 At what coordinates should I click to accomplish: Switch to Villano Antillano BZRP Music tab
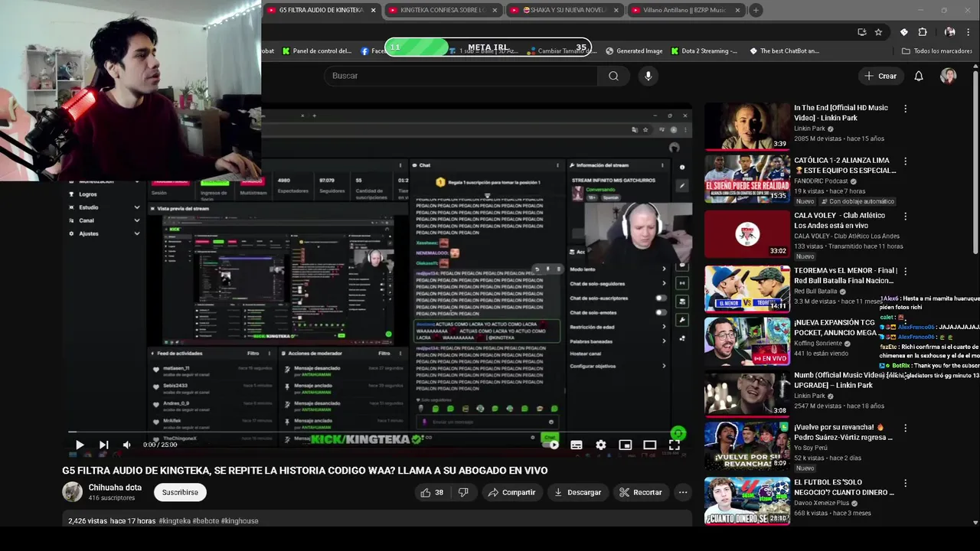(686, 10)
